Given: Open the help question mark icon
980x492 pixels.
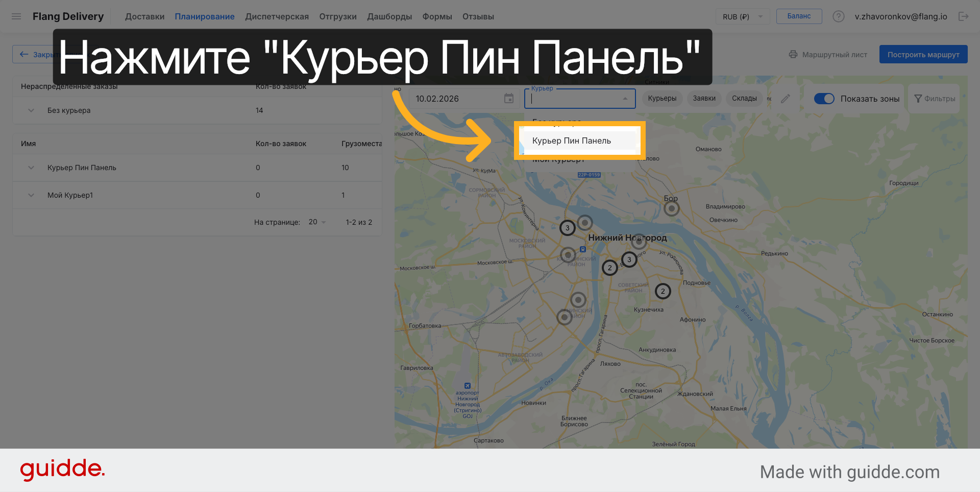Looking at the screenshot, I should point(839,16).
